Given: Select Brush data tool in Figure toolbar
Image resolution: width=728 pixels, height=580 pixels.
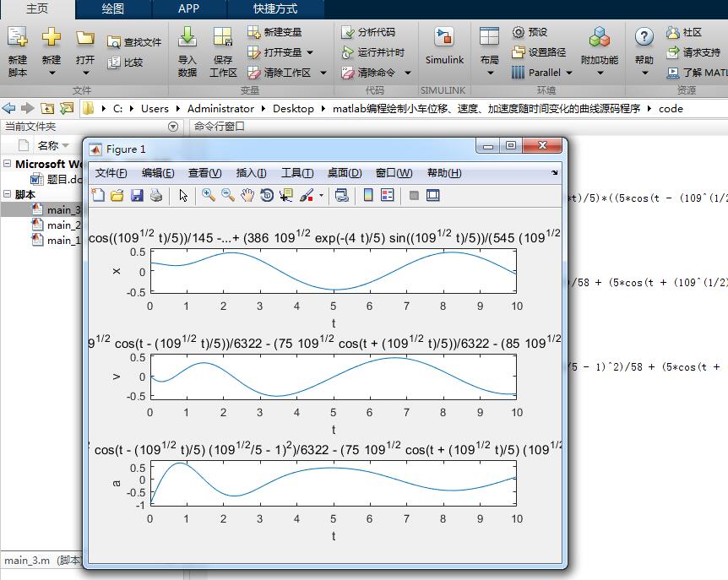Looking at the screenshot, I should click(x=307, y=195).
